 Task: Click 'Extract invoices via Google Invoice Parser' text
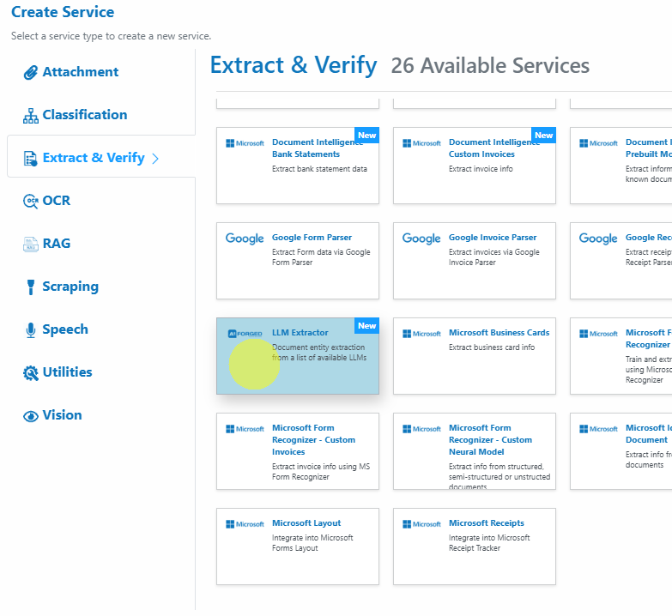(493, 257)
